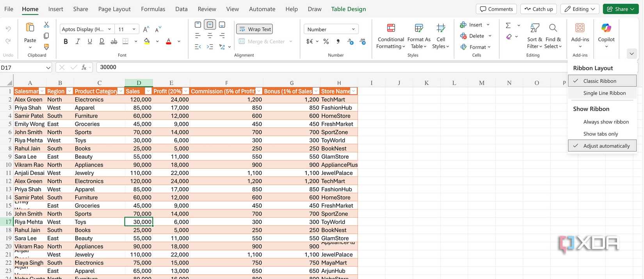
Task: Select Single Line Ribbon layout
Action: coord(602,93)
